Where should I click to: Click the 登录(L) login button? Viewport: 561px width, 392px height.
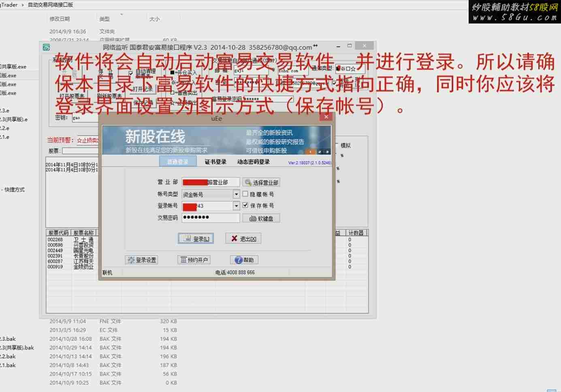[x=196, y=239]
